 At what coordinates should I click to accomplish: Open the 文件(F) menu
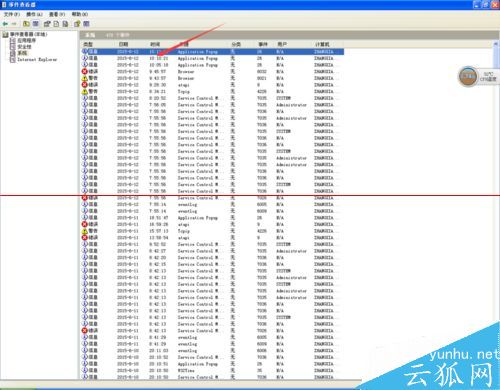(12, 14)
